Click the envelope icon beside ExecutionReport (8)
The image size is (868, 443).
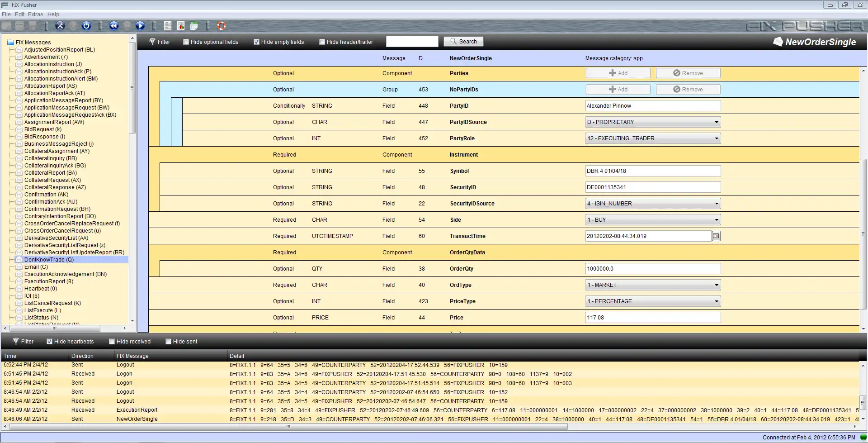(x=19, y=281)
